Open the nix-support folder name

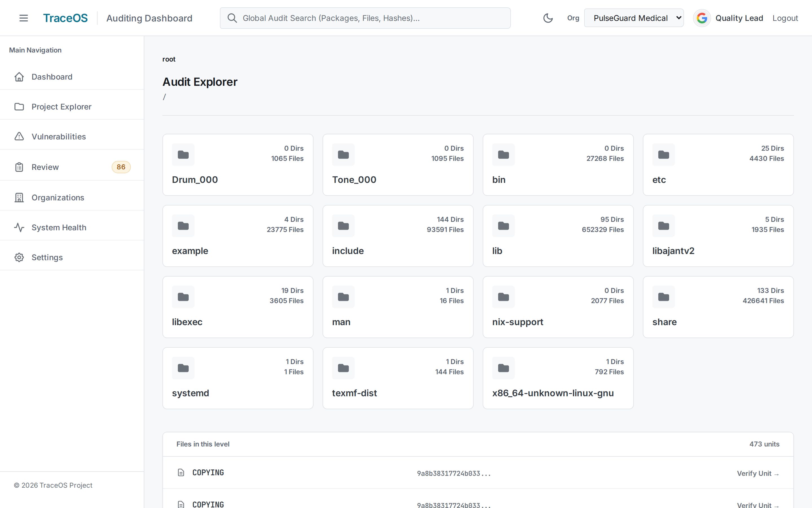point(518,322)
